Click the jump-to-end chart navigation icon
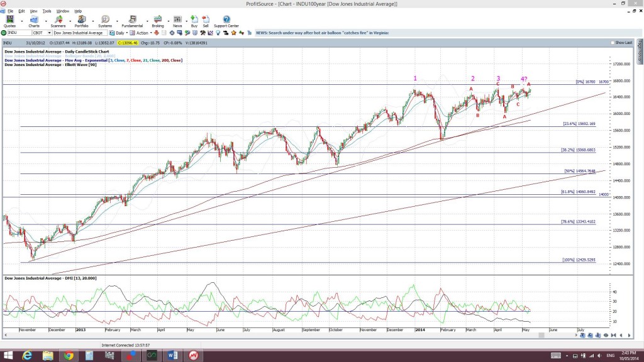 [613, 336]
